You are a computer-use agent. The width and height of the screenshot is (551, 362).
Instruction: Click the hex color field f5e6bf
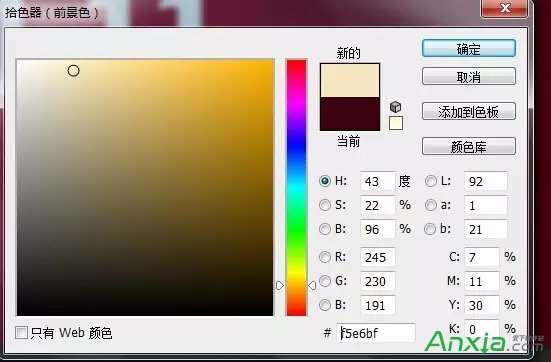tap(376, 333)
